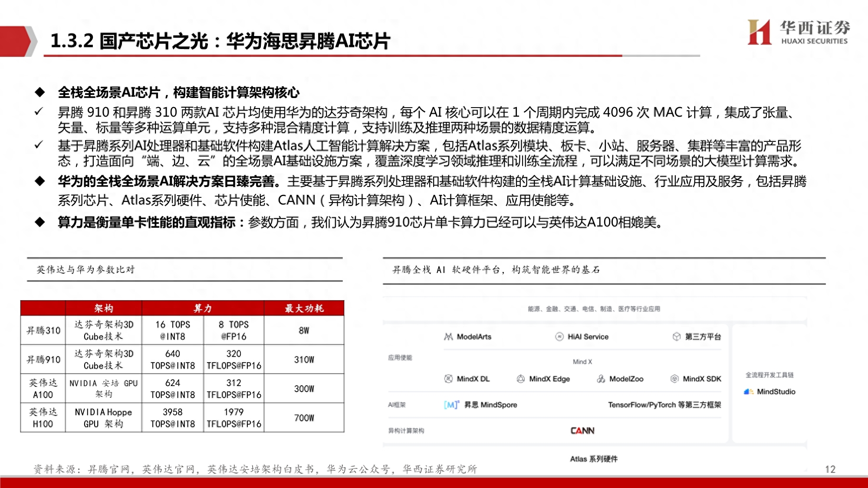
Task: Click the 624 TOPS@INT8 cell
Action: point(173,389)
